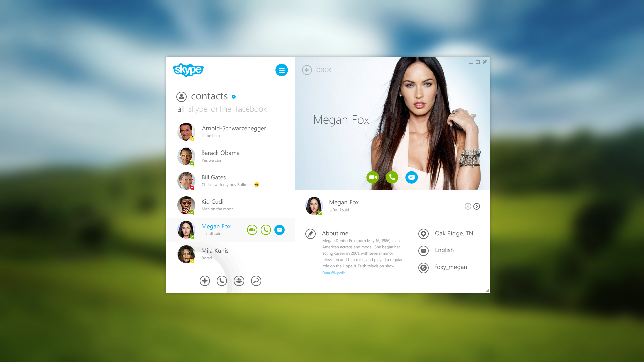Viewport: 644px width, 362px height.
Task: Toggle video call button in Megan Fox contact row
Action: pyautogui.click(x=252, y=229)
